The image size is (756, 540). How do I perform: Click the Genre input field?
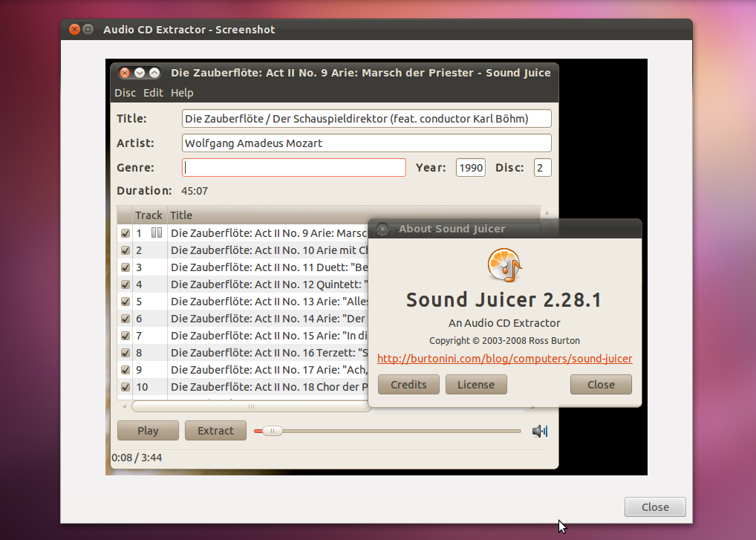coord(293,168)
